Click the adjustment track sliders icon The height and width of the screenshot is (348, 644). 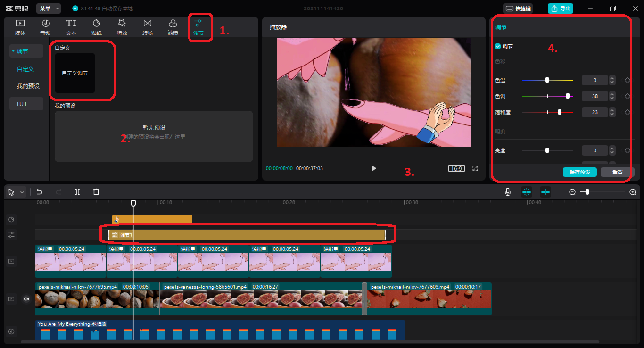[11, 234]
